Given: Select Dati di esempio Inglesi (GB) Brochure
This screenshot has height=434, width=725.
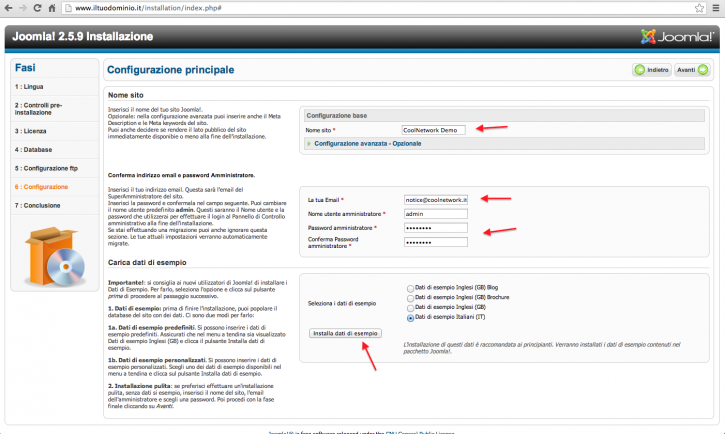Looking at the screenshot, I should pyautogui.click(x=410, y=298).
